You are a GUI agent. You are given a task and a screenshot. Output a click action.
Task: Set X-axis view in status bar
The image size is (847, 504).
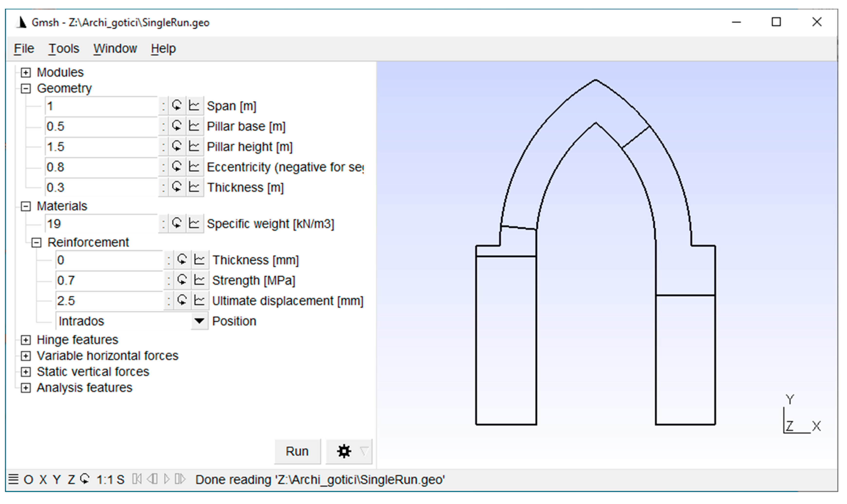[43, 479]
